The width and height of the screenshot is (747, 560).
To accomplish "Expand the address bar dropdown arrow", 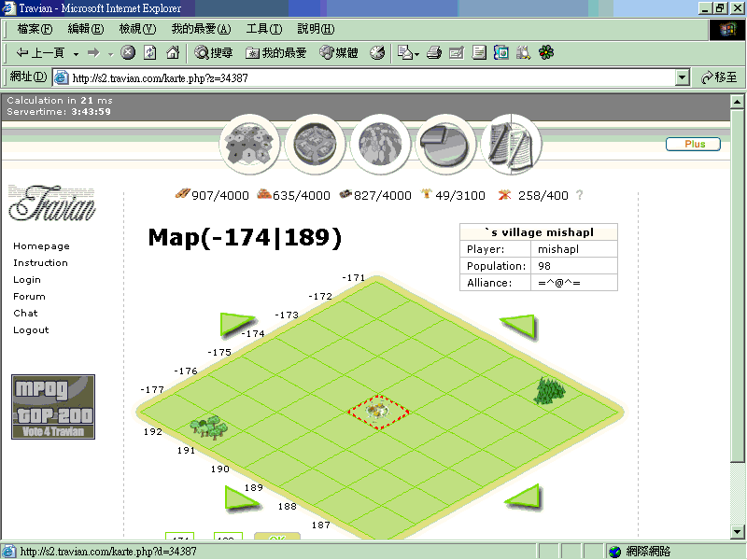I will (683, 77).
